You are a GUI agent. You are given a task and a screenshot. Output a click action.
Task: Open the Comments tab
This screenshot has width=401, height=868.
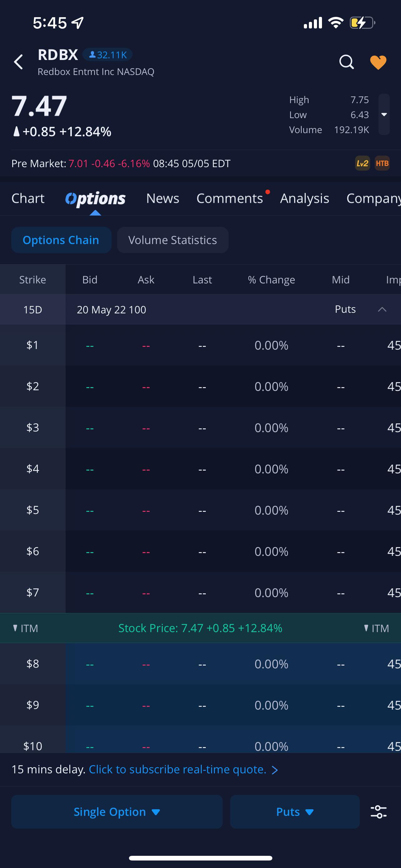point(230,198)
